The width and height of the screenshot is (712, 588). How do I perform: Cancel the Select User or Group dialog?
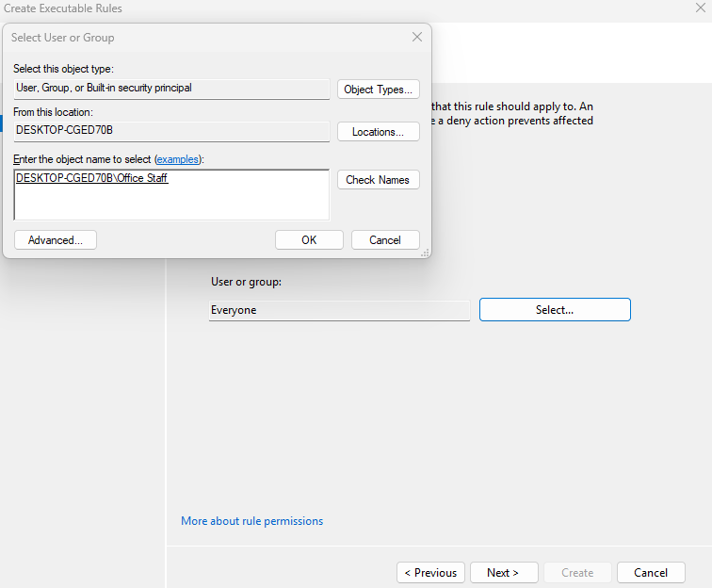384,240
